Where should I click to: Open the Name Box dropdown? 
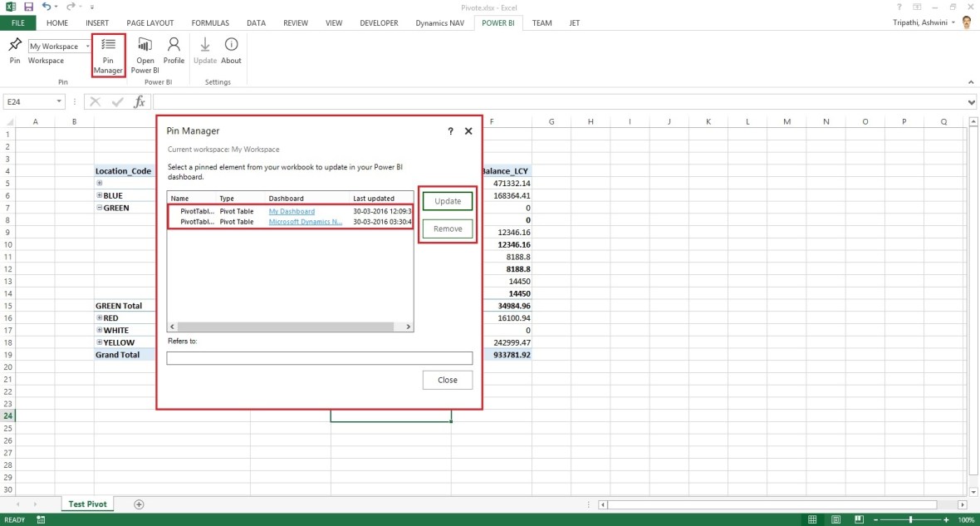[x=57, y=101]
